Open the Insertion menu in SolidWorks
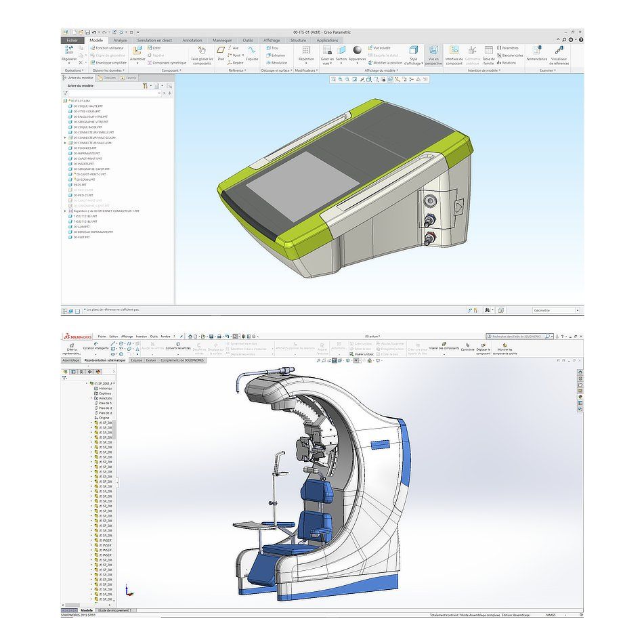The height and width of the screenshot is (644, 644). pyautogui.click(x=142, y=337)
